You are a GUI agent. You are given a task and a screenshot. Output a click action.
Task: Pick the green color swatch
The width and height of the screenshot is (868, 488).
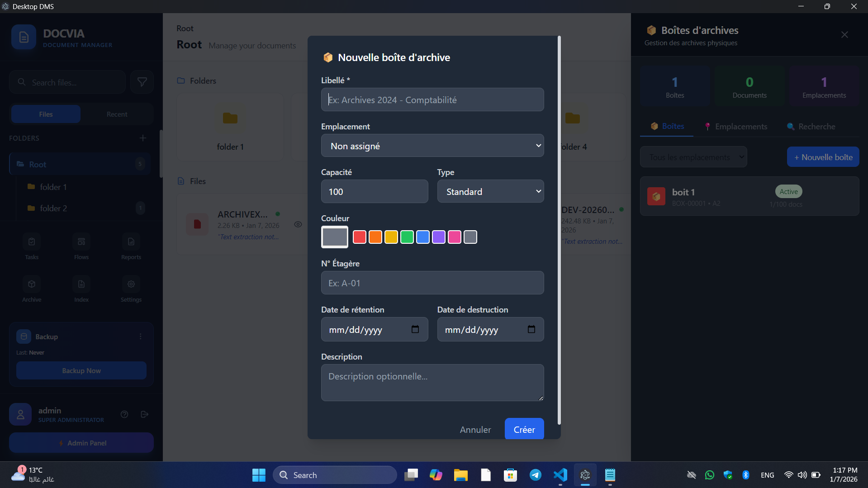407,237
